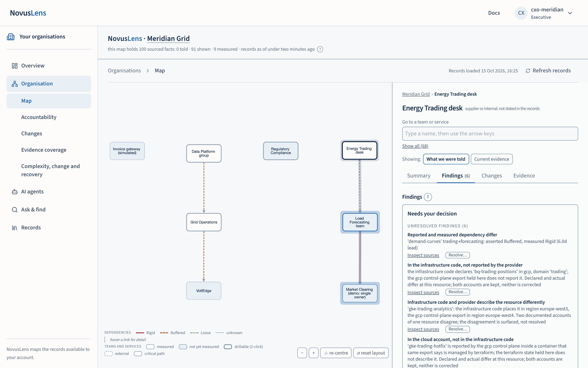Zoom out the map with minus button

click(x=302, y=353)
